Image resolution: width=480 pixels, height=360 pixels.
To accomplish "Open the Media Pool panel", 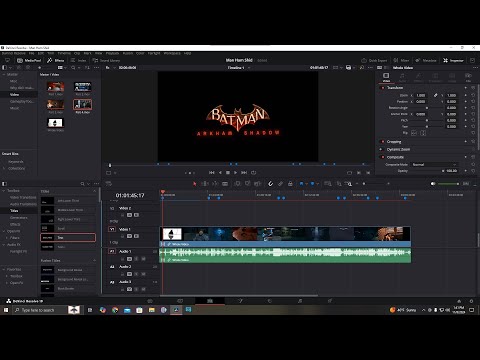I will click(29, 60).
